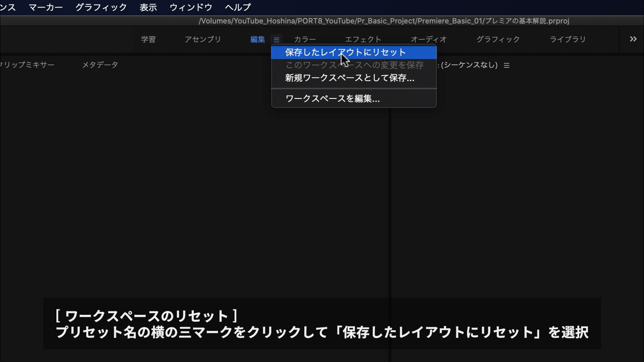Switch to the 学習 workspace tab
Viewport: 644px width, 362px height.
click(x=149, y=39)
